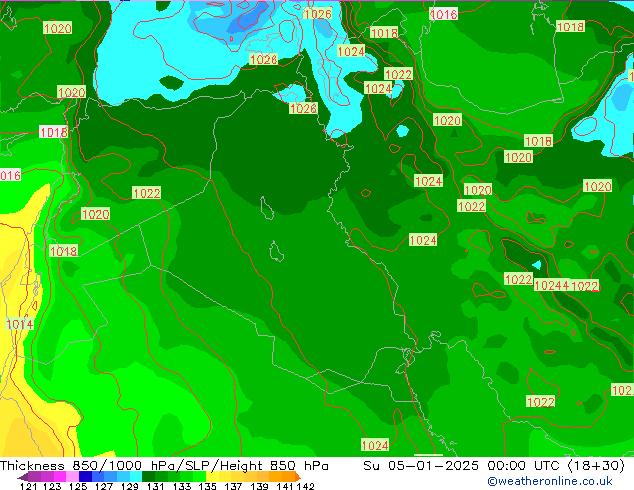Click the legend value 133
The image size is (634, 490).
point(182,486)
